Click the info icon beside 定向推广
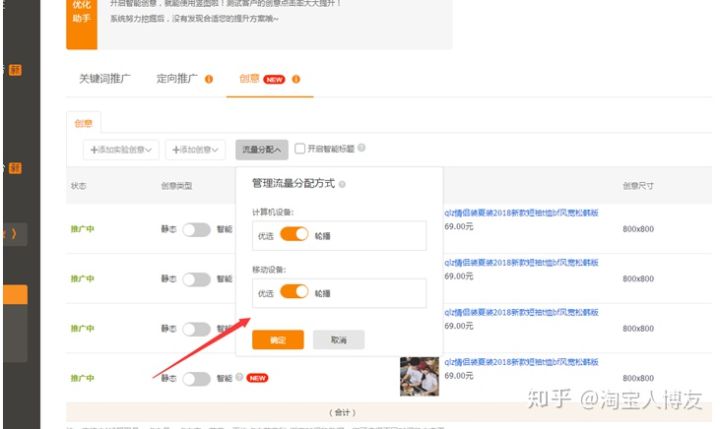720x429 pixels. (x=209, y=79)
